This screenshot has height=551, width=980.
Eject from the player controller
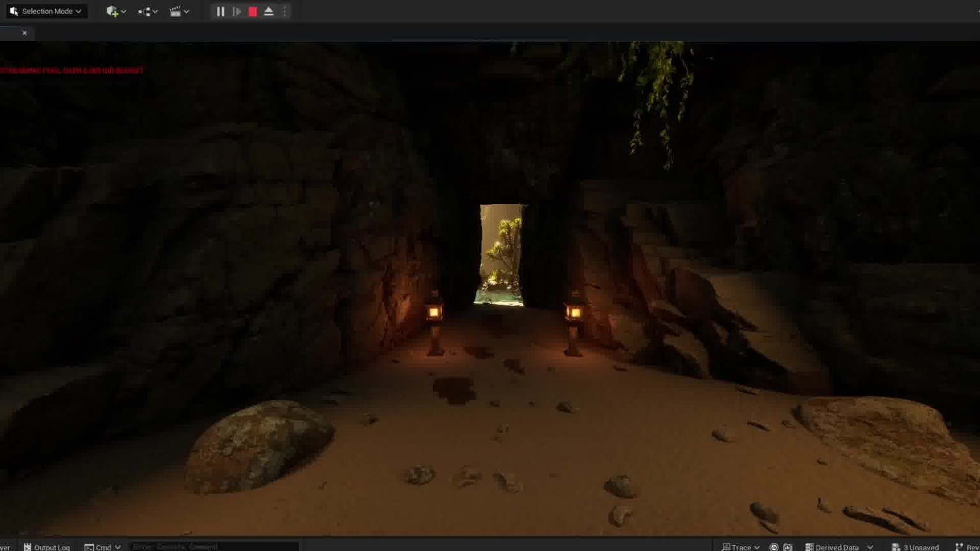pyautogui.click(x=269, y=11)
